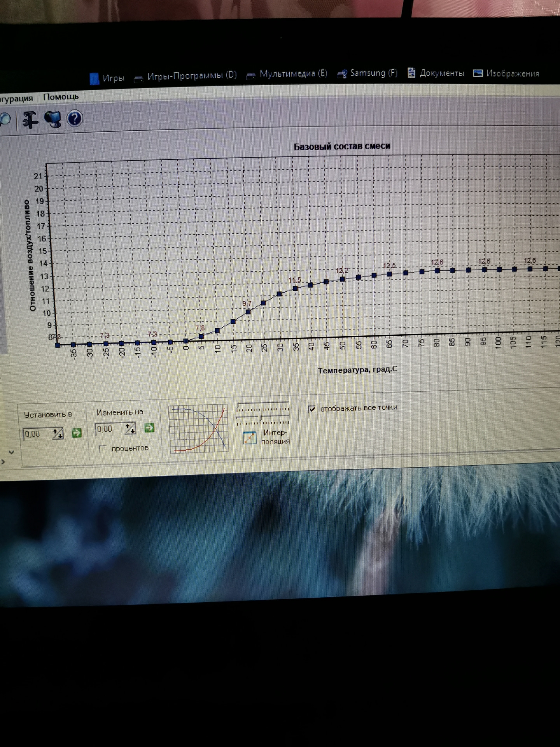Apply change with green arrow under Изменить на
Screen dimensions: 560x747
click(x=149, y=428)
